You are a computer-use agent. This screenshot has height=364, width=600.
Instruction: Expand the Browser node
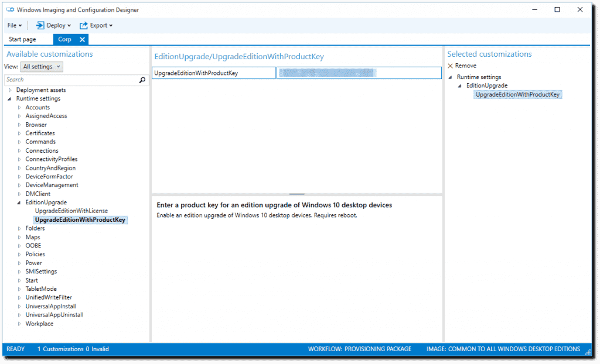click(19, 125)
